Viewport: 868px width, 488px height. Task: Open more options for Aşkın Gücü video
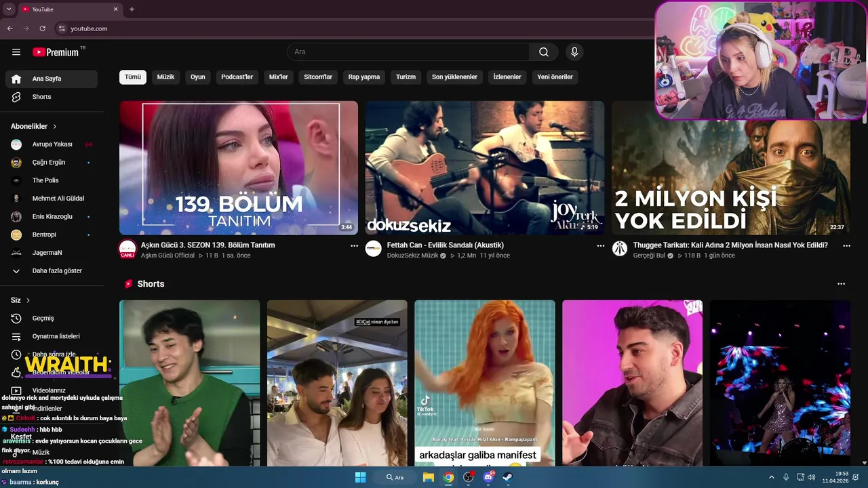(x=354, y=246)
